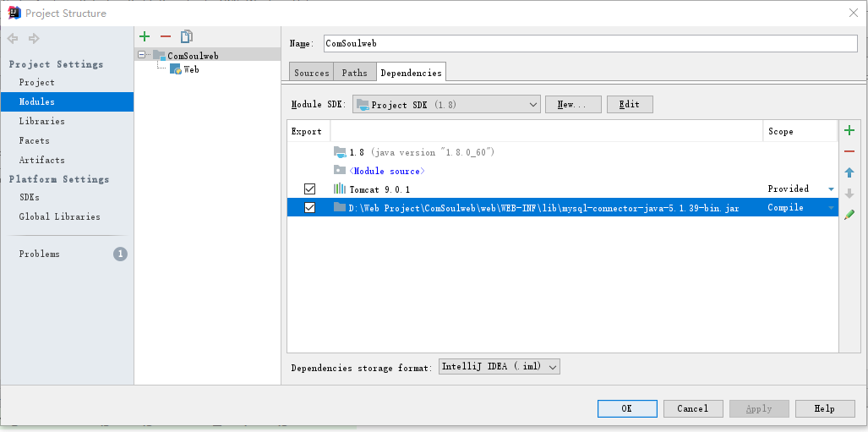
Task: Click the Cancel button
Action: tap(693, 408)
